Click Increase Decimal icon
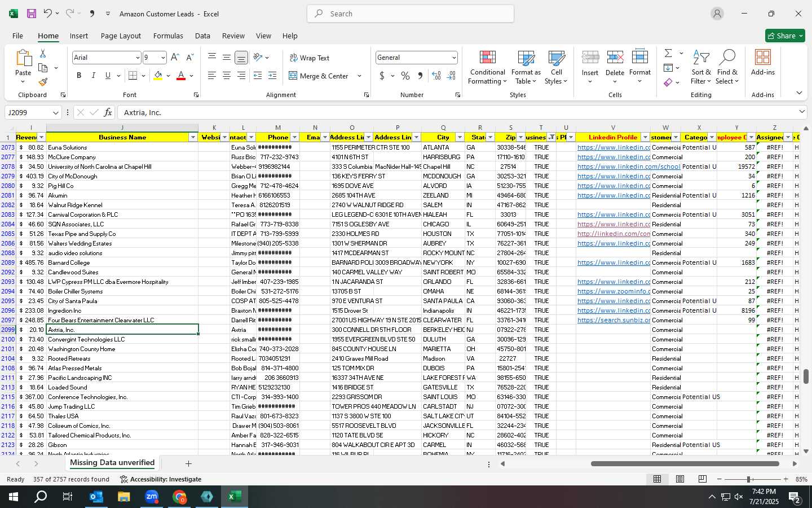The width and height of the screenshot is (812, 508). pyautogui.click(x=436, y=76)
